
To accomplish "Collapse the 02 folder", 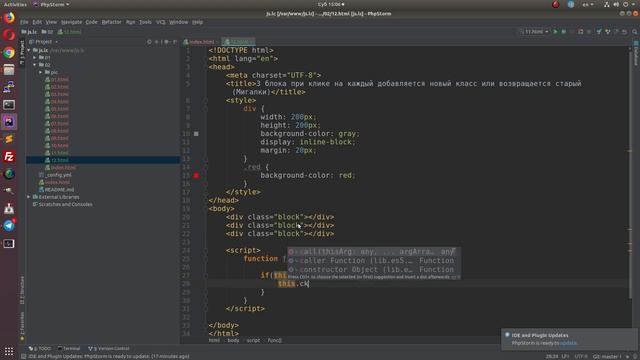I will click(35, 65).
